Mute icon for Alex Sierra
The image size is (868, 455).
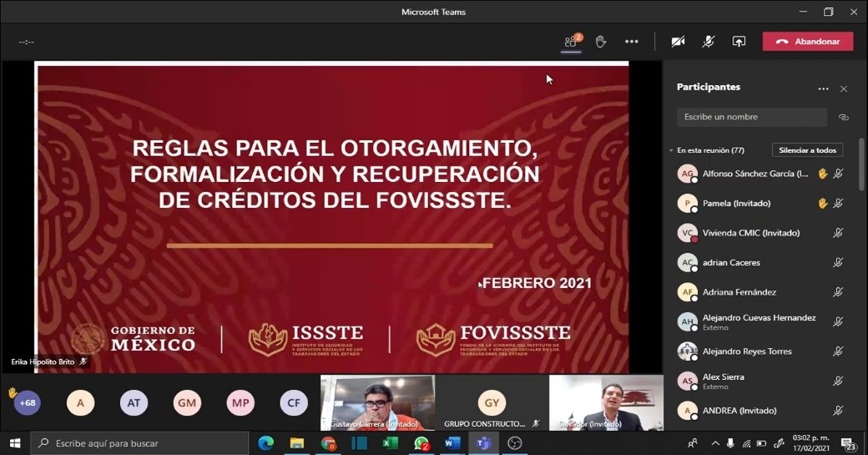[839, 381]
